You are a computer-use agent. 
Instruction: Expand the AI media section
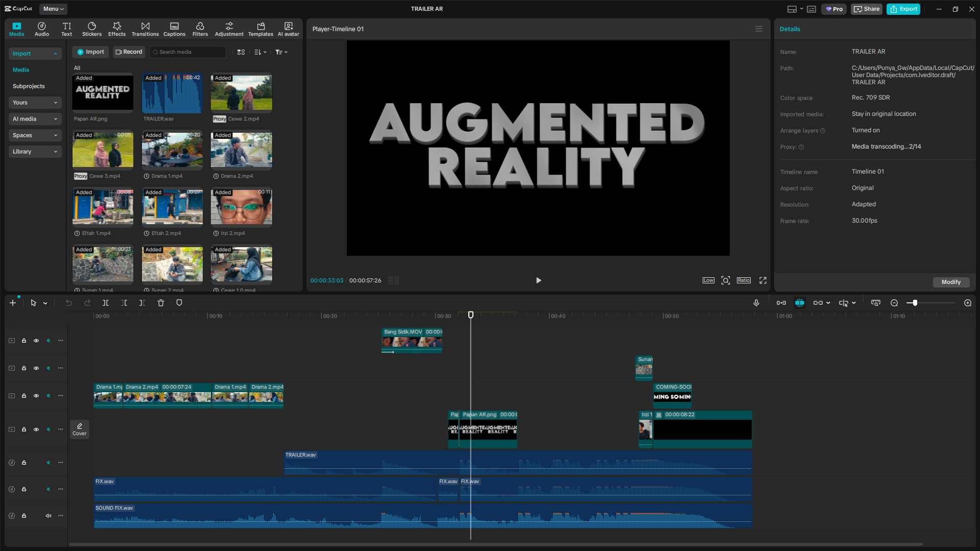(x=35, y=119)
